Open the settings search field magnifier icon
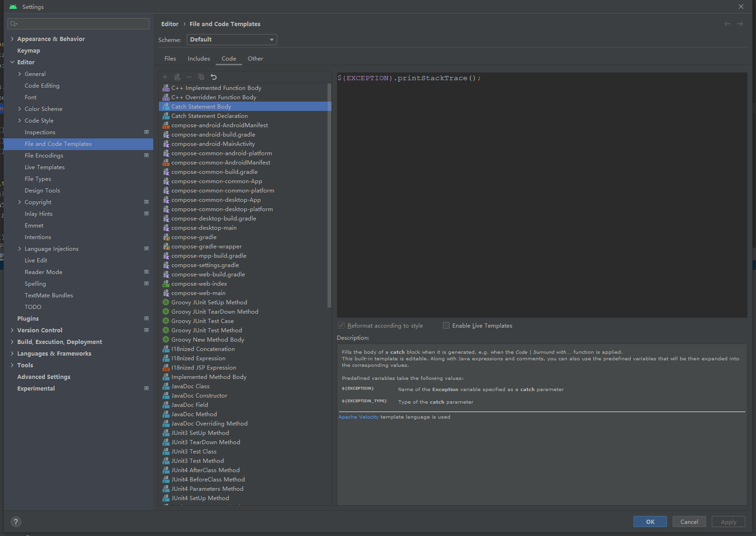756x536 pixels. click(x=14, y=23)
